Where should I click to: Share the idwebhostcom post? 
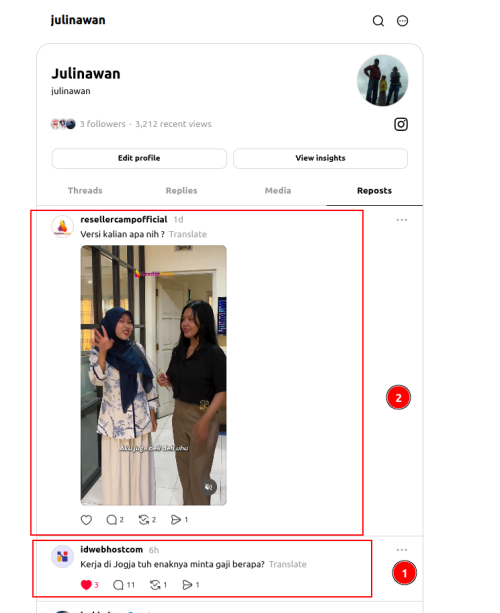coord(187,585)
